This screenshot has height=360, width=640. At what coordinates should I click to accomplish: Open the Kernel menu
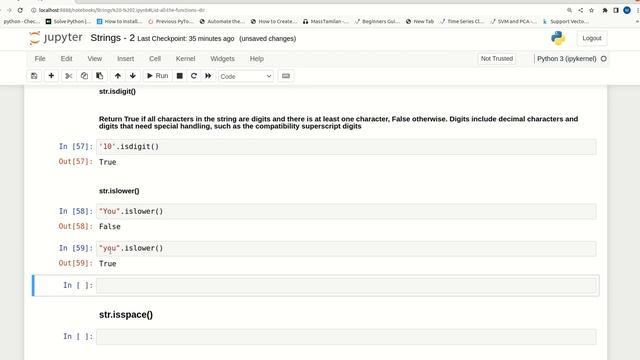[185, 59]
